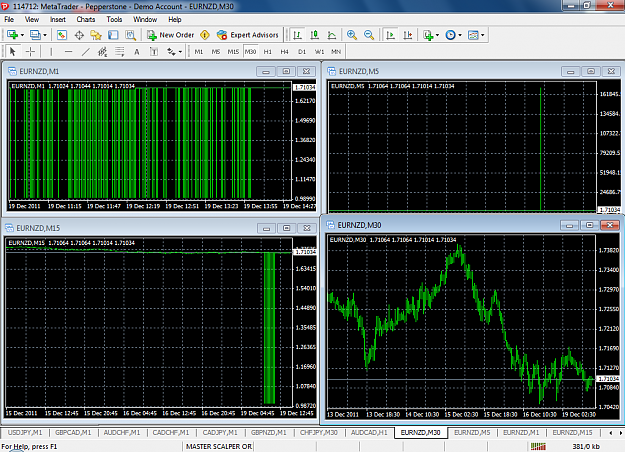Open the View menu
Screen dimensions: 625x452
pyautogui.click(x=32, y=19)
